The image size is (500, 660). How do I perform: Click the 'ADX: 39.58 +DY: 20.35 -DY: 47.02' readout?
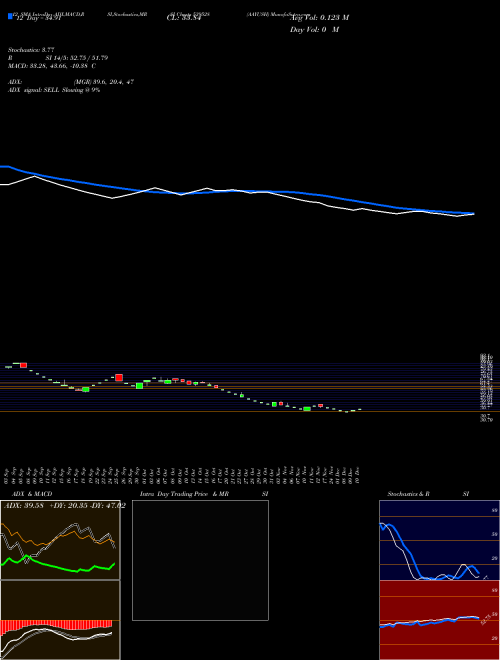click(65, 506)
